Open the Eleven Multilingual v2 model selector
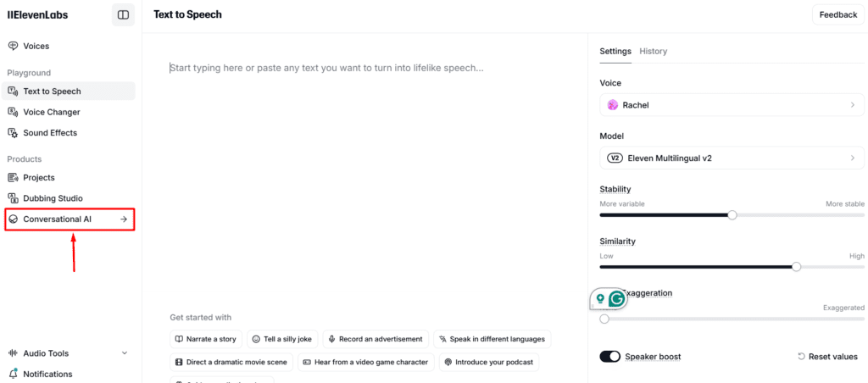 coord(732,158)
